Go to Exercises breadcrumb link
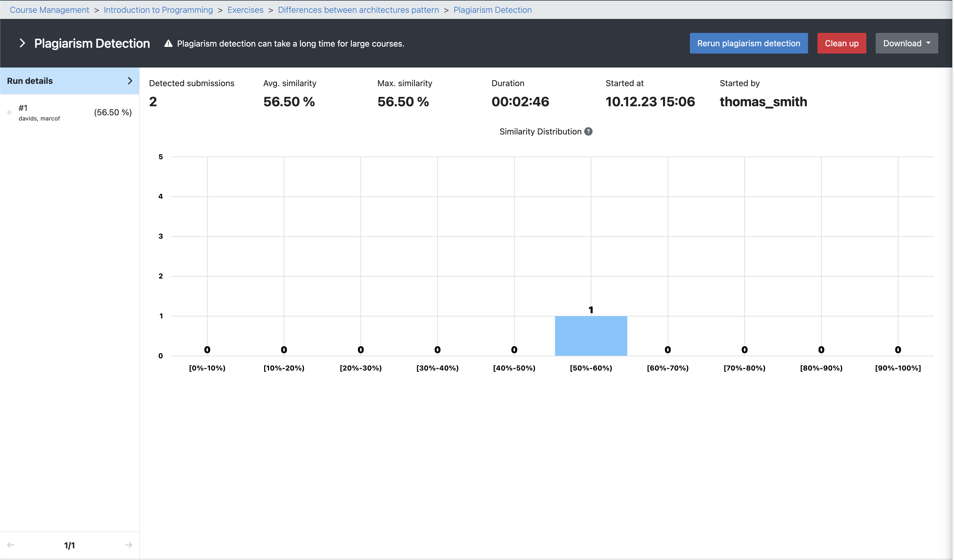The height and width of the screenshot is (560, 954). (x=245, y=10)
